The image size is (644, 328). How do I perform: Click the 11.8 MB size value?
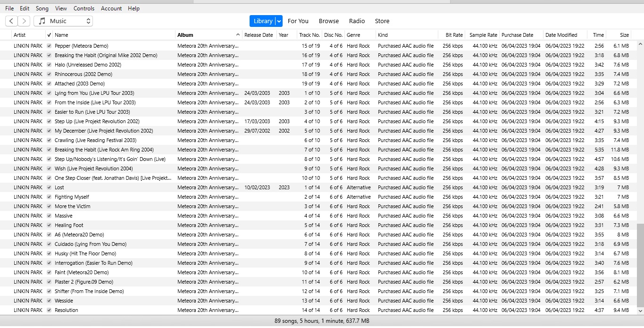click(620, 150)
